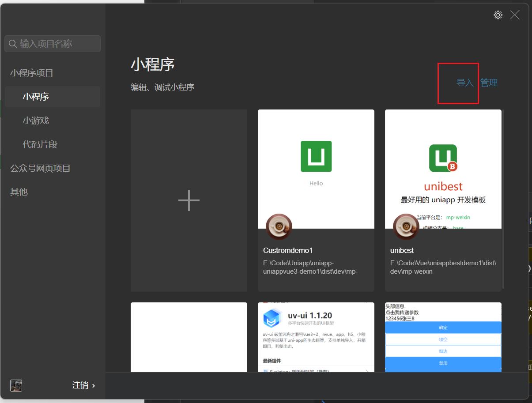Open the project thumbnail showing 头部信息
The width and height of the screenshot is (532, 403).
pos(443,337)
